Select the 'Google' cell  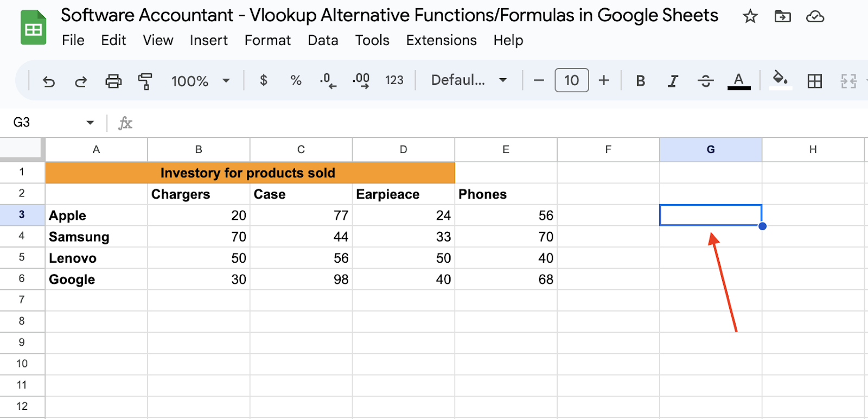[x=96, y=279]
